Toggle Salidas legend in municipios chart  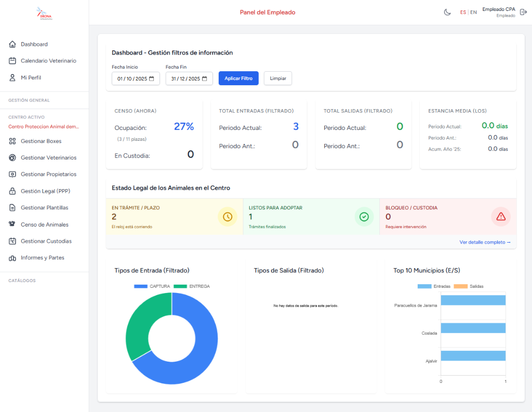(469, 286)
